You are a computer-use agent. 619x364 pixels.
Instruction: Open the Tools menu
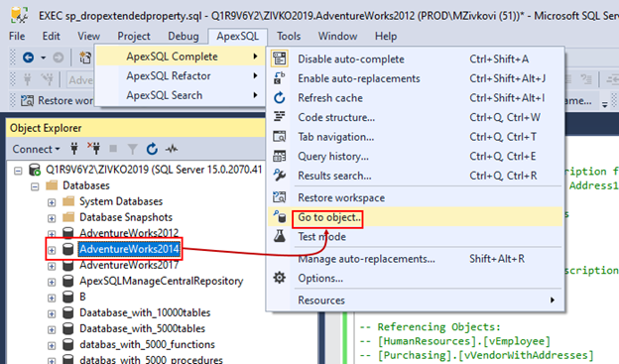click(289, 36)
